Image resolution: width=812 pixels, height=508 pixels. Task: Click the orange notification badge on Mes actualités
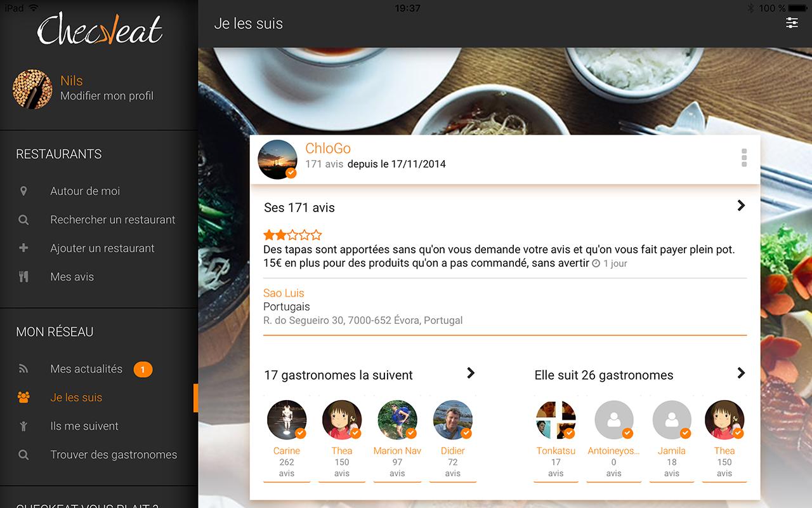coord(143,370)
